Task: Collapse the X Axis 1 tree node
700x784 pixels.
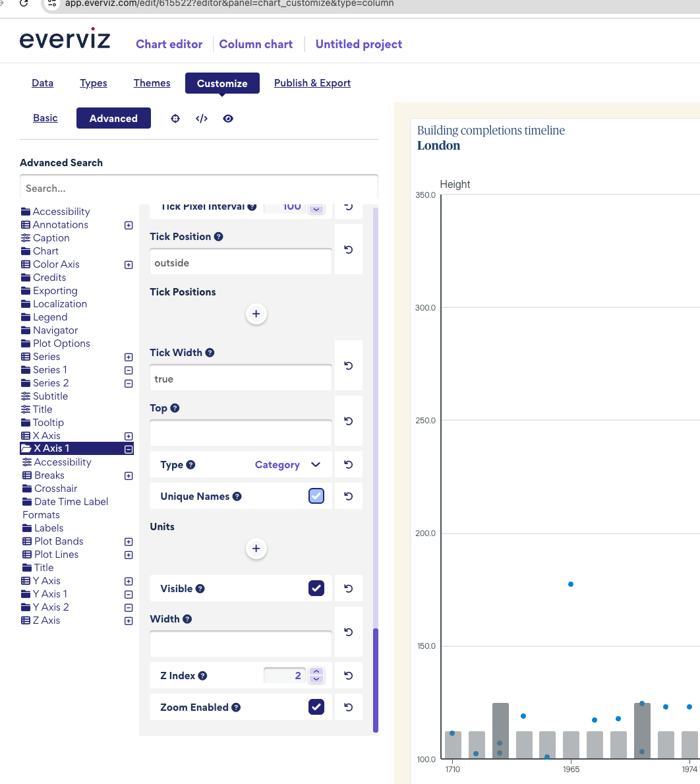Action: tap(129, 449)
